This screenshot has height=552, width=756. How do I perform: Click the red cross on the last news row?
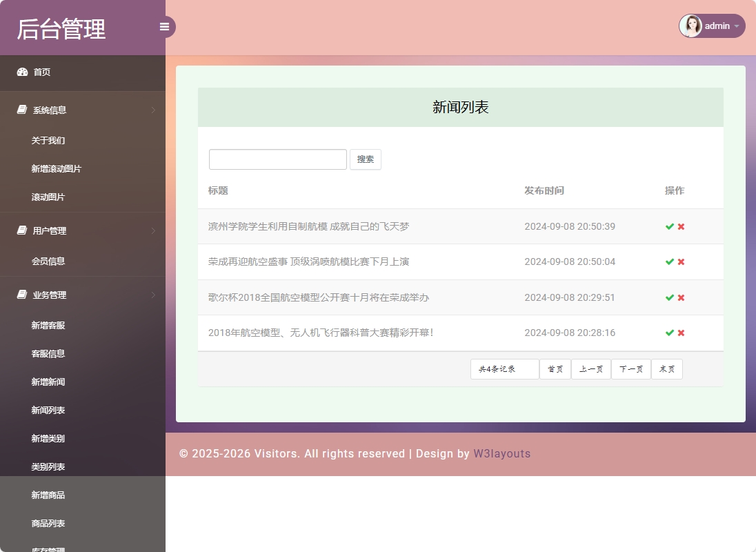[x=681, y=333]
